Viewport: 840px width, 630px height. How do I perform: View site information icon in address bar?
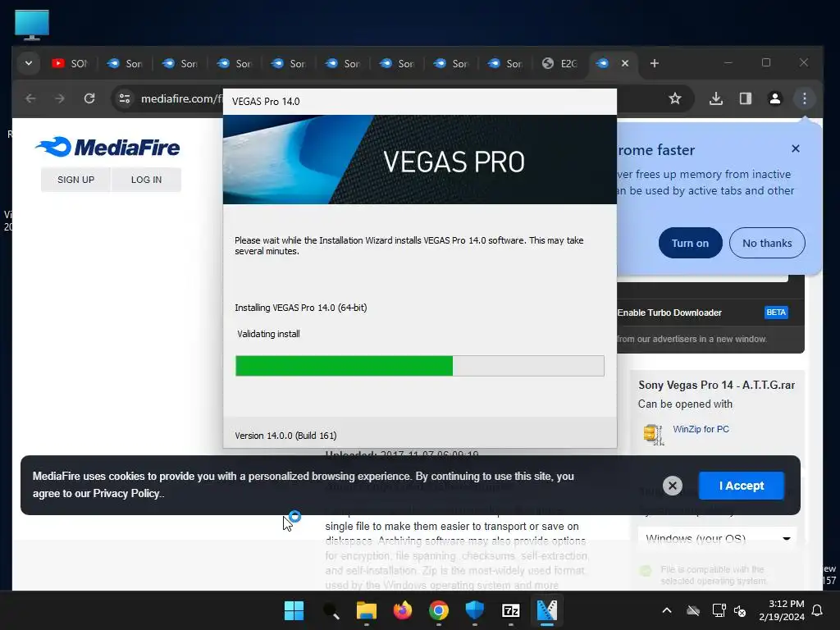pyautogui.click(x=125, y=98)
